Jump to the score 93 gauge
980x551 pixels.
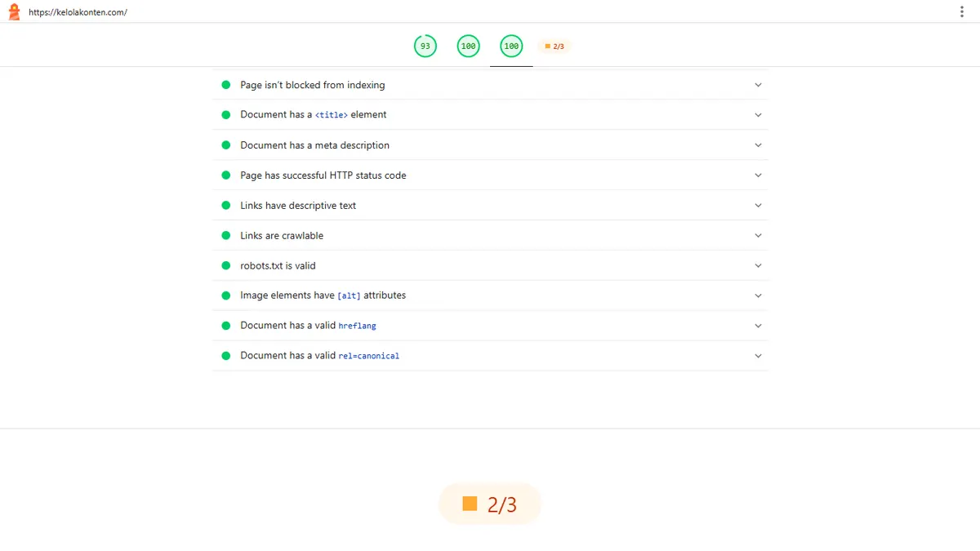[x=425, y=47]
